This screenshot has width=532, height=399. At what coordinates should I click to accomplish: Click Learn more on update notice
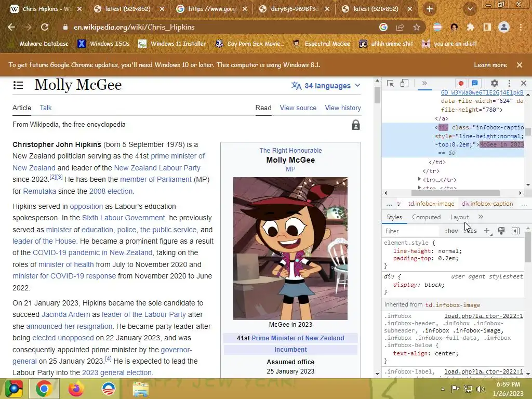point(490,65)
